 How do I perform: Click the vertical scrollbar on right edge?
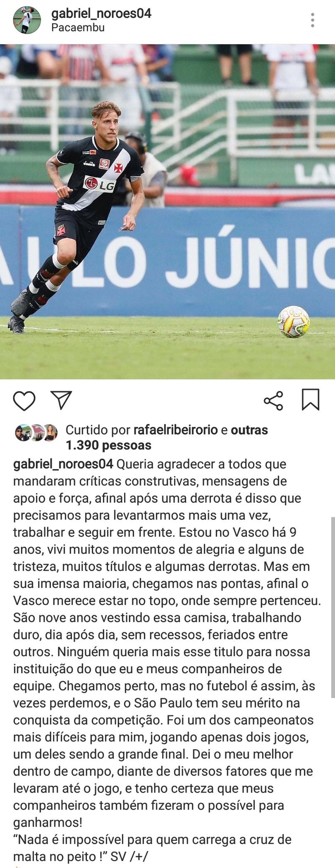(333, 607)
